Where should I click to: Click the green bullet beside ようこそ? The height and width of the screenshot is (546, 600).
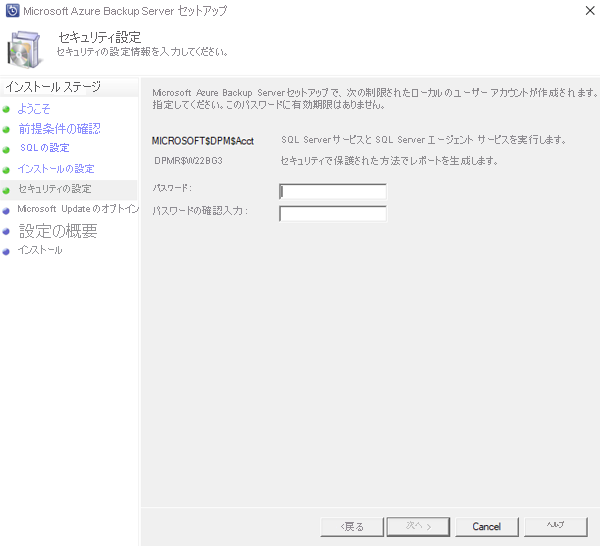(x=6, y=109)
